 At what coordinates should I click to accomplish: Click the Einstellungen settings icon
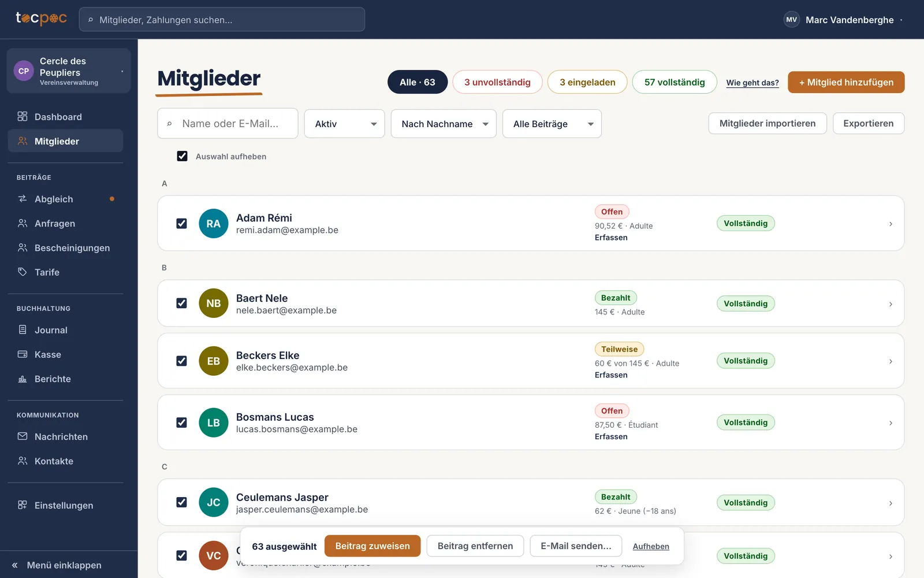[x=23, y=505]
